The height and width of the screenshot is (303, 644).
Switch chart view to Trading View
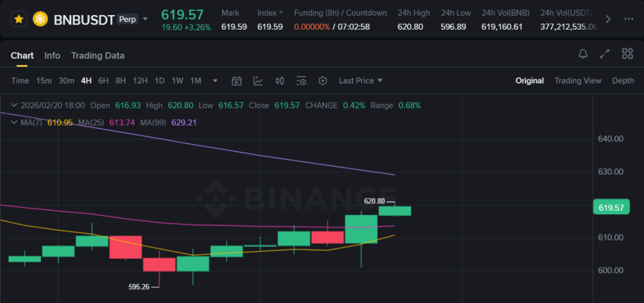coord(578,81)
